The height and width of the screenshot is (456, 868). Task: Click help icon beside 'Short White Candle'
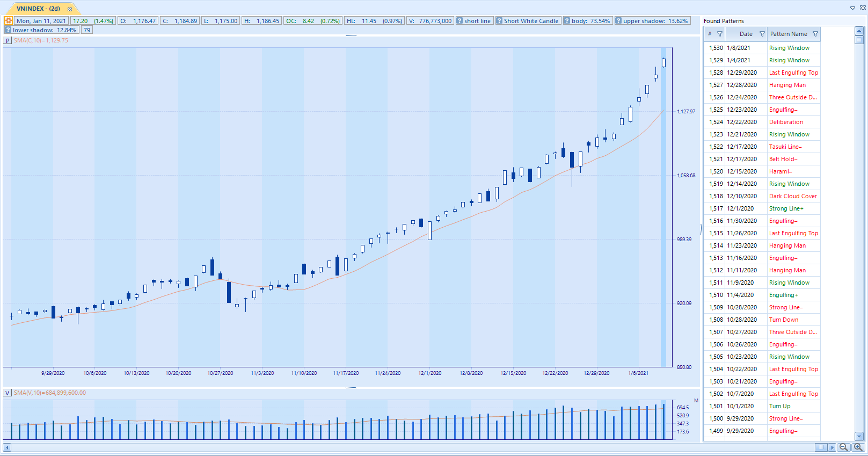[x=499, y=21]
